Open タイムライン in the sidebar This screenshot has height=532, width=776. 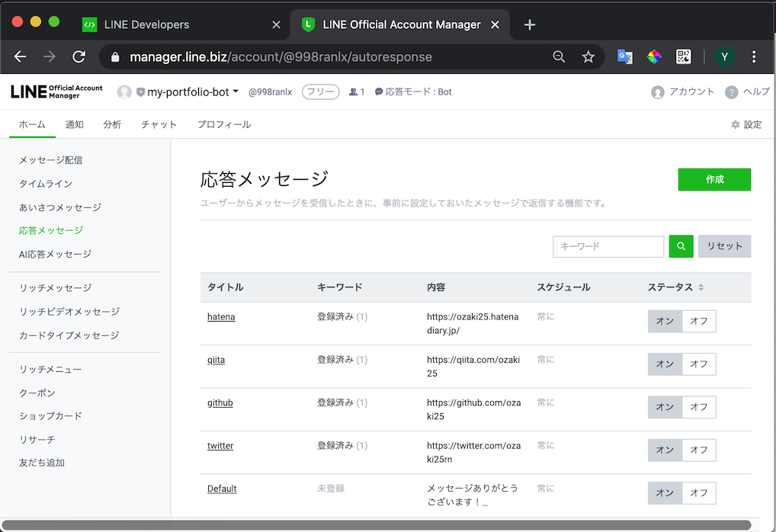point(46,184)
